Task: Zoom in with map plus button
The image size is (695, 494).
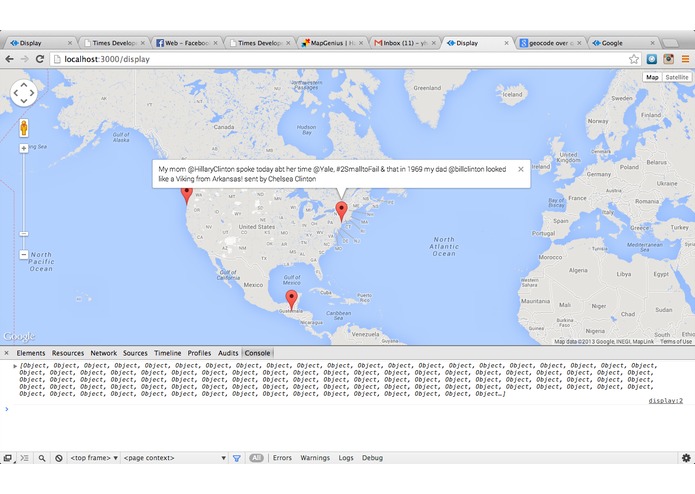Action: point(24,148)
